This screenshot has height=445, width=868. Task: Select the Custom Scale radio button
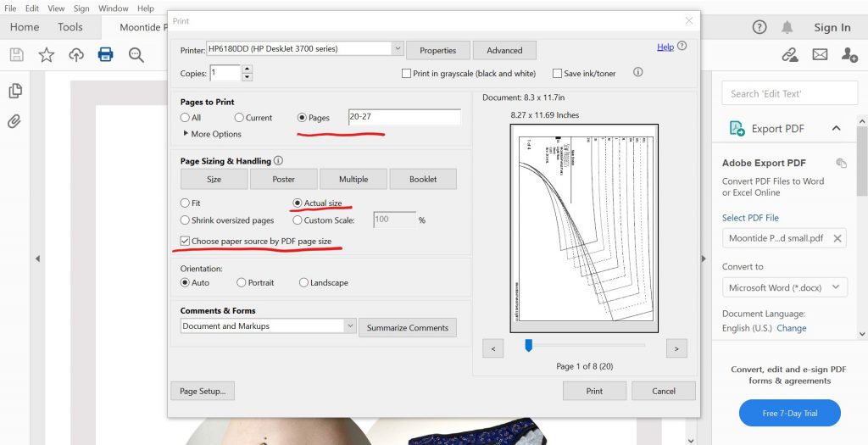pos(298,220)
